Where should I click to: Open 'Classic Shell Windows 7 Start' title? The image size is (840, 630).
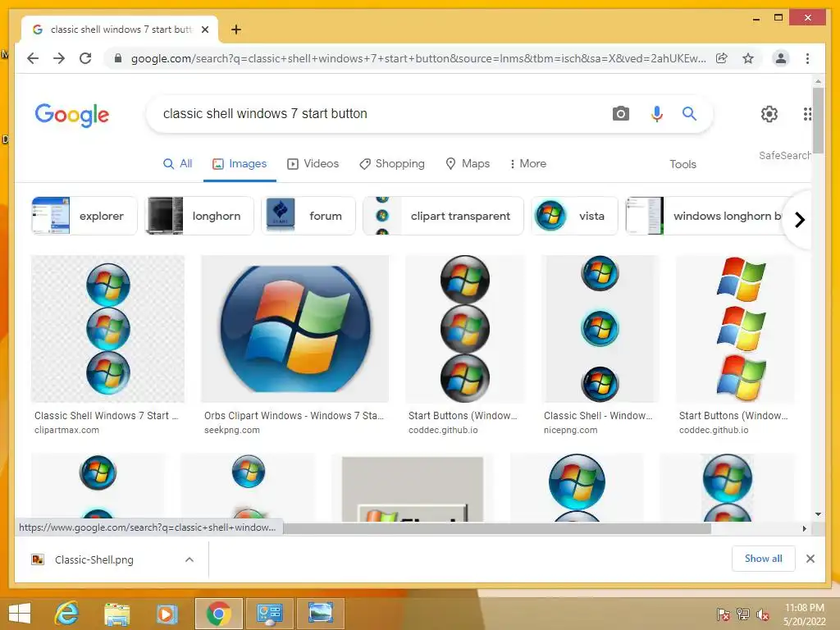pos(106,416)
